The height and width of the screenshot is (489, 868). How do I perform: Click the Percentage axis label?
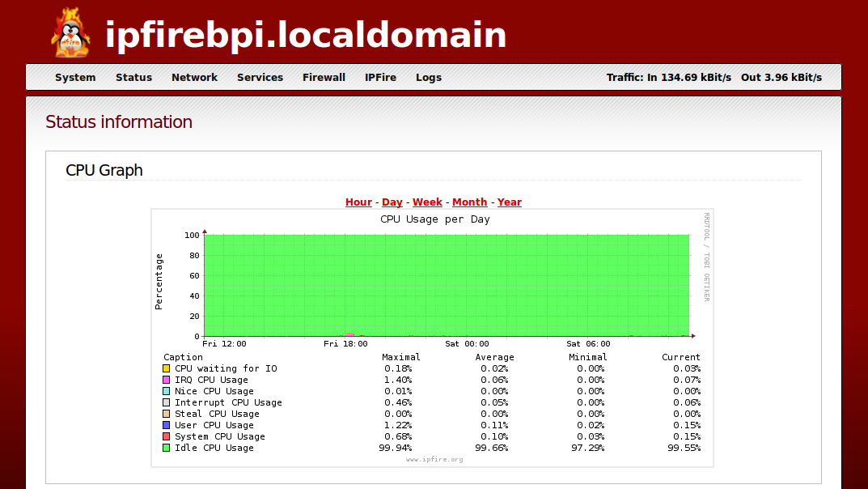[x=159, y=282]
